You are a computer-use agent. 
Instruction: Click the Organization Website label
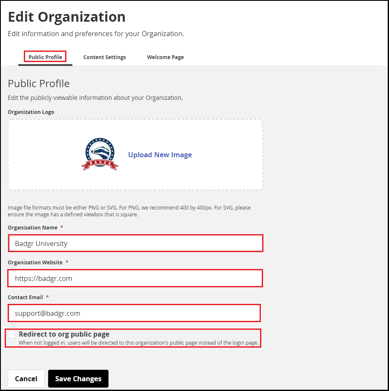tap(35, 262)
